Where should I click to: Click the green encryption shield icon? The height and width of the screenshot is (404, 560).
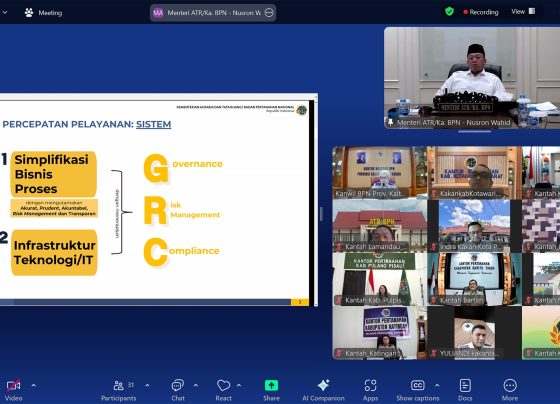449,11
